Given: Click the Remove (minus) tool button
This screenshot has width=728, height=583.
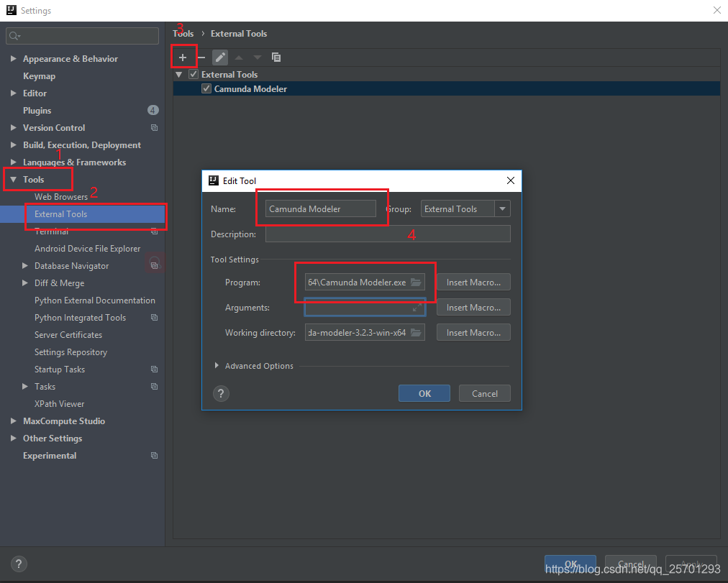Looking at the screenshot, I should coord(201,58).
